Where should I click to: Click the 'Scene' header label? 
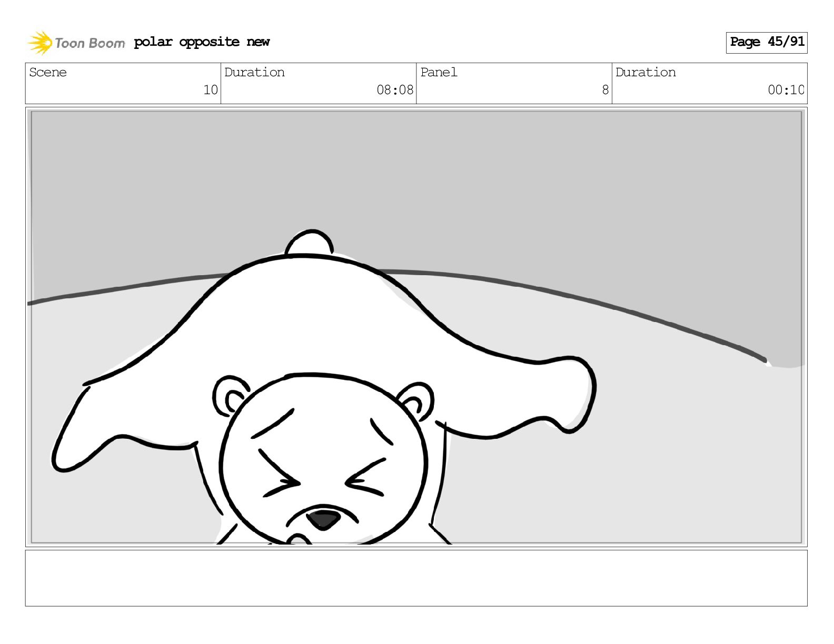click(x=48, y=72)
